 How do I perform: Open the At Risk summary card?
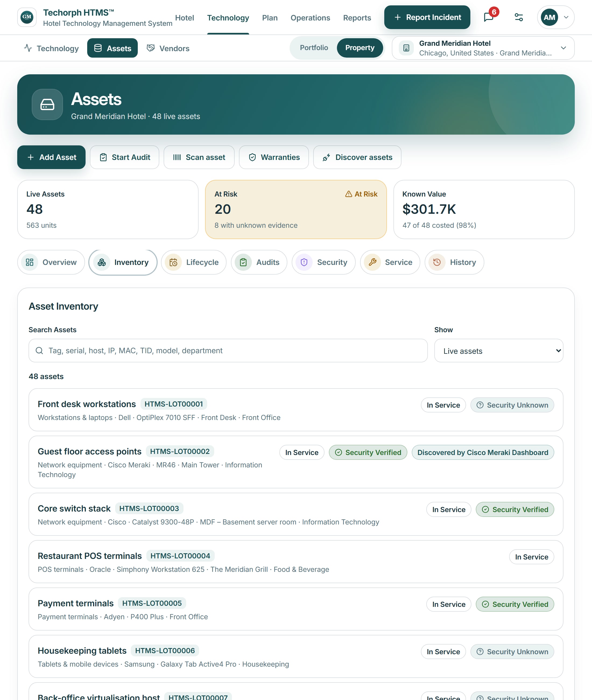click(296, 209)
